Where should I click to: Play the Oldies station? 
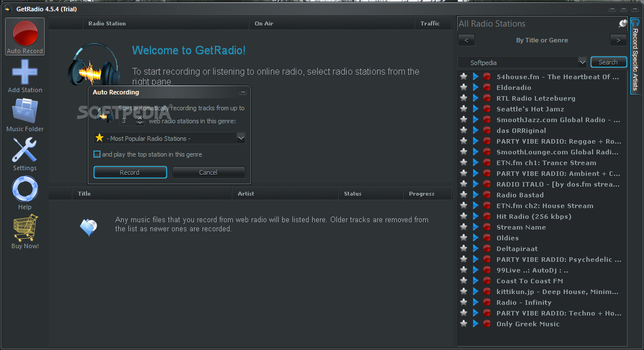tap(475, 237)
